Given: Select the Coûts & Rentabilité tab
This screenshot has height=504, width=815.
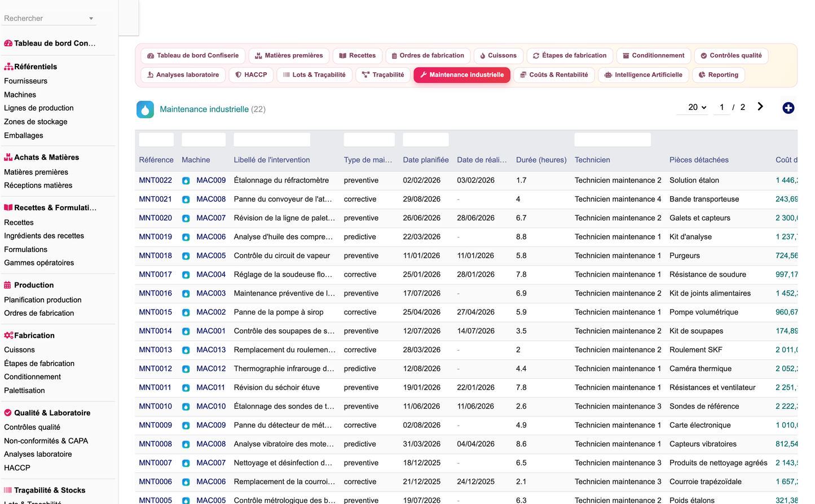Looking at the screenshot, I should 554,75.
